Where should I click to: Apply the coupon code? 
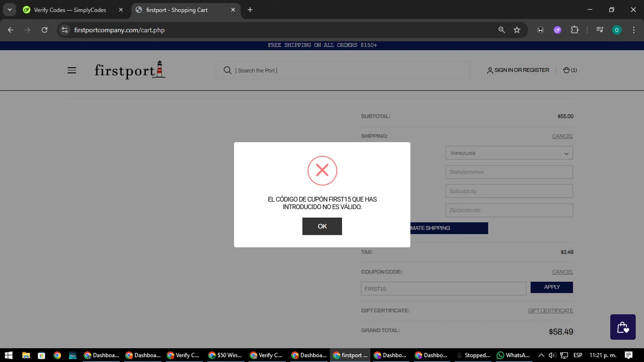click(x=552, y=287)
